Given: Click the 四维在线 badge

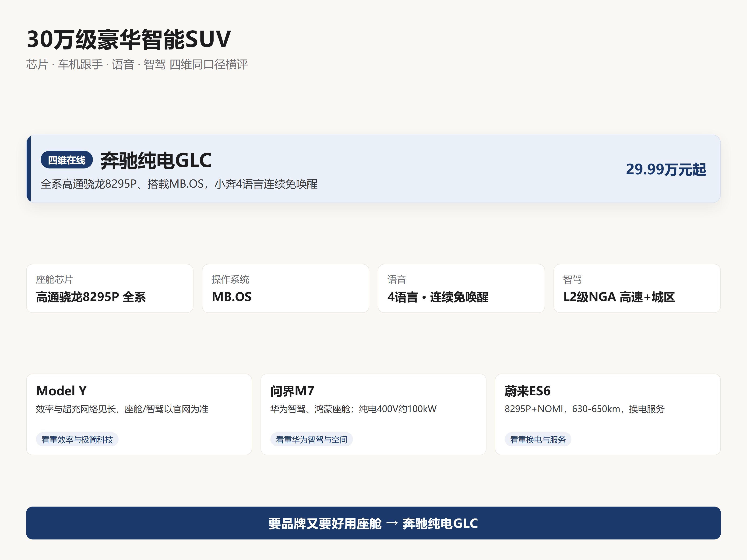Looking at the screenshot, I should pos(67,160).
